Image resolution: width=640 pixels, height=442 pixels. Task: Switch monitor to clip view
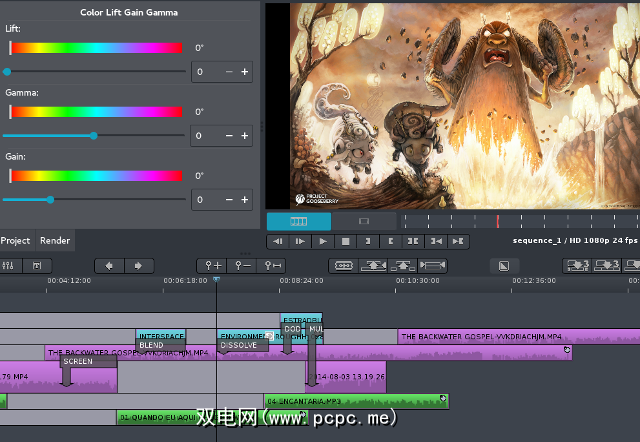(363, 220)
